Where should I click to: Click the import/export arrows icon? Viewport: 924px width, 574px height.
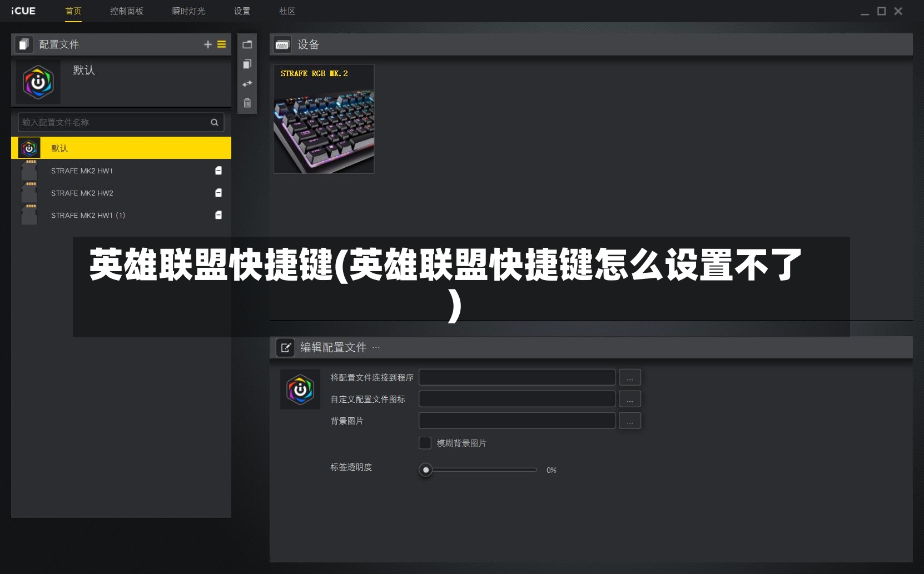point(247,84)
